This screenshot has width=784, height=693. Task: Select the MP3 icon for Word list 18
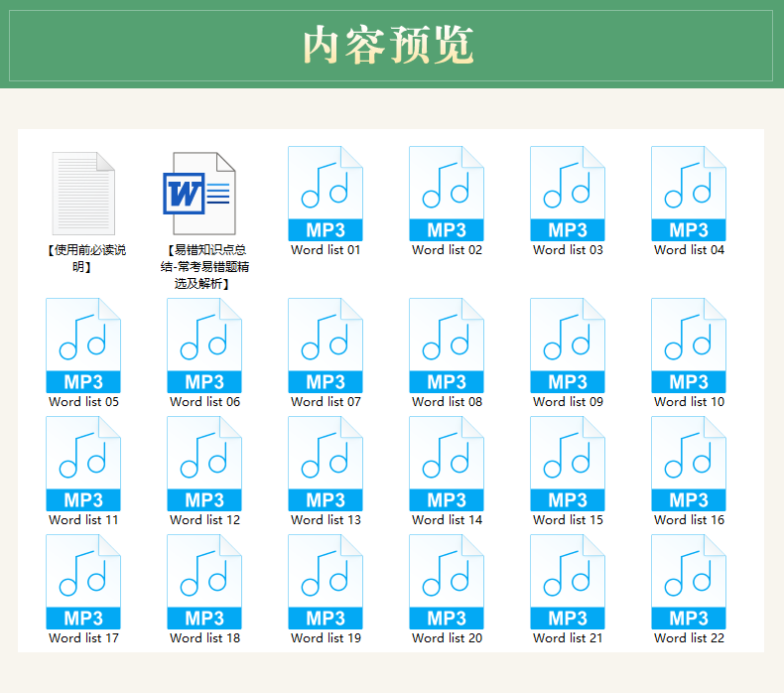(x=204, y=582)
